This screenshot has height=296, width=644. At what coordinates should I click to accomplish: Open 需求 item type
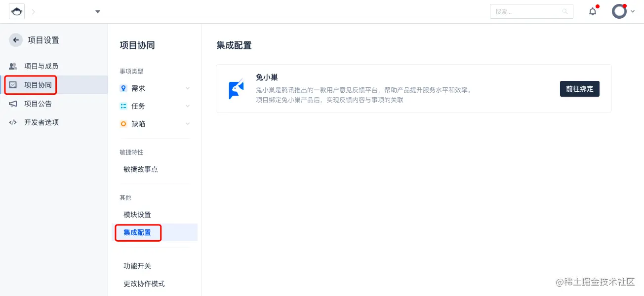(x=138, y=88)
